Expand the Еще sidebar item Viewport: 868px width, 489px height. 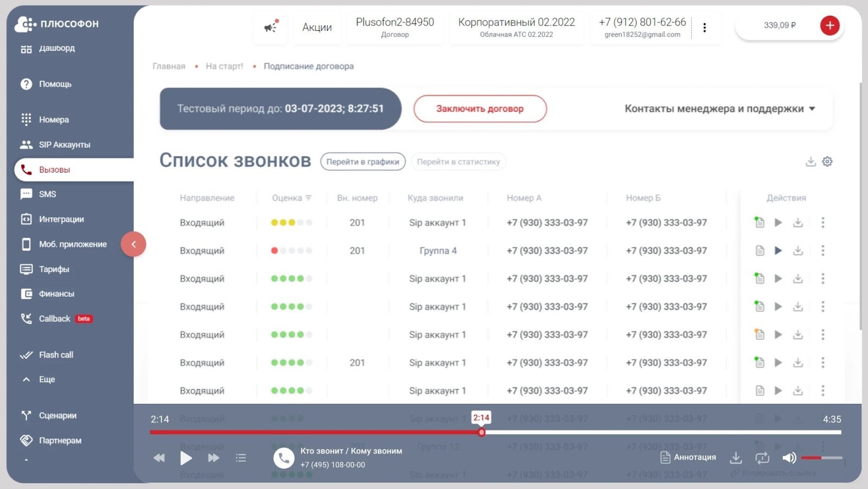(x=46, y=379)
